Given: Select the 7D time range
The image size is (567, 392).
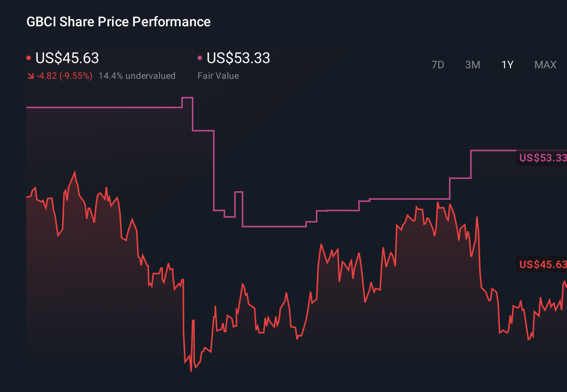Looking at the screenshot, I should pyautogui.click(x=438, y=65).
